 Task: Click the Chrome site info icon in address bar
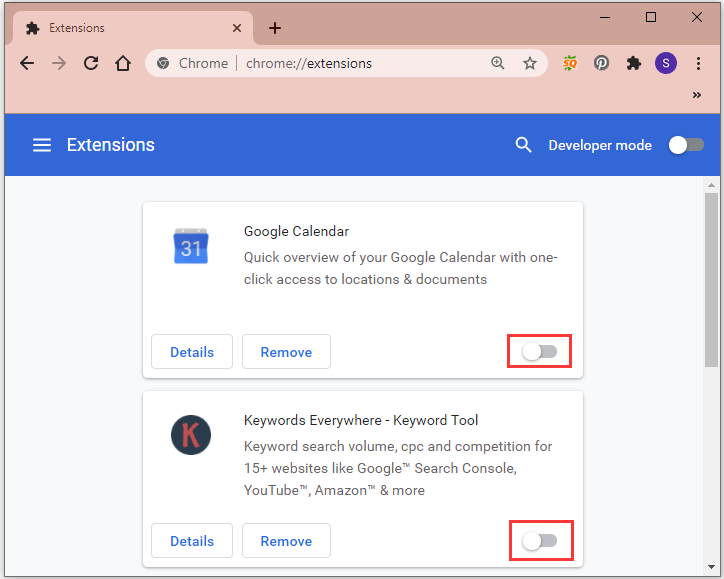(163, 63)
